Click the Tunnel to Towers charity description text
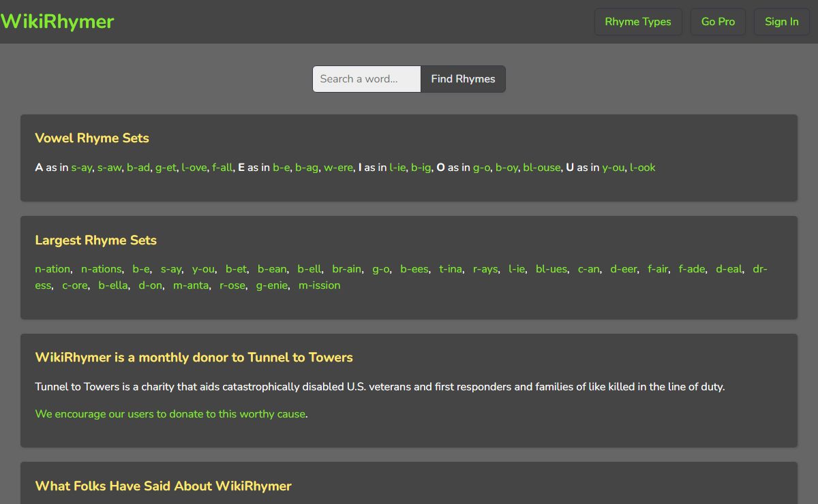818x504 pixels. click(380, 387)
